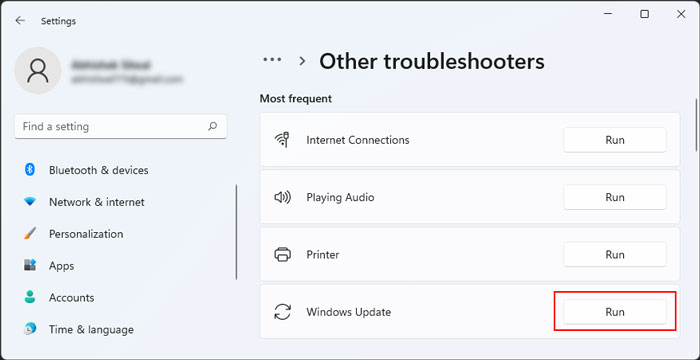
Task: Click the Internet Connections label
Action: (358, 140)
